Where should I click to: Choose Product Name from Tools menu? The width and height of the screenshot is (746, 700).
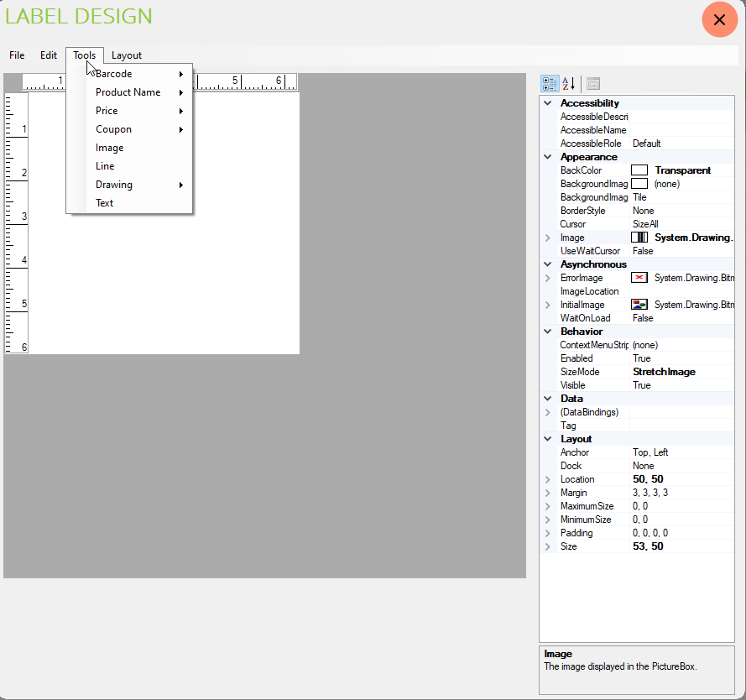tap(128, 92)
